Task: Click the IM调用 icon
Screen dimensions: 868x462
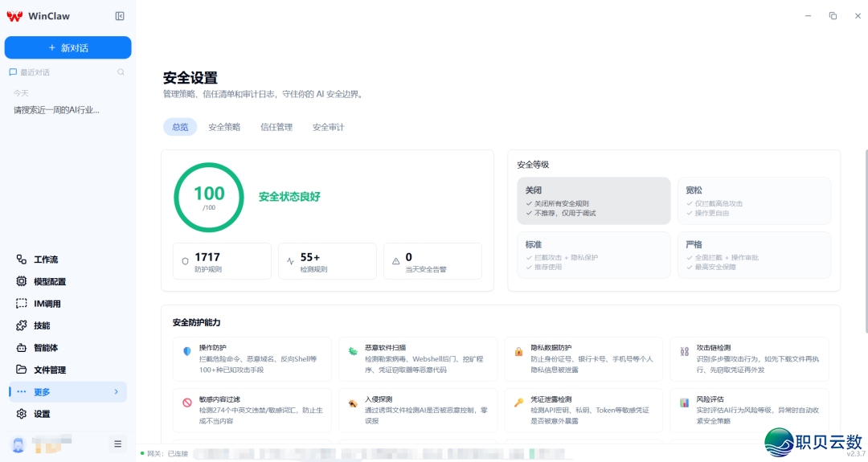Action: click(x=22, y=303)
